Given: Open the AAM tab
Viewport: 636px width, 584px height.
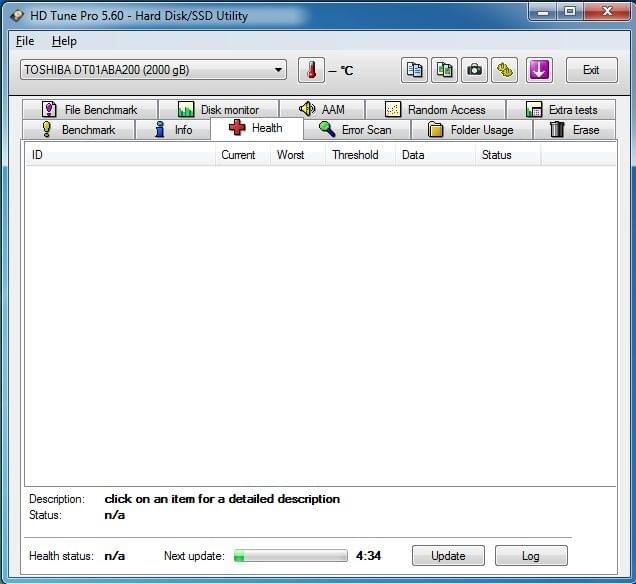Looking at the screenshot, I should click(x=322, y=110).
